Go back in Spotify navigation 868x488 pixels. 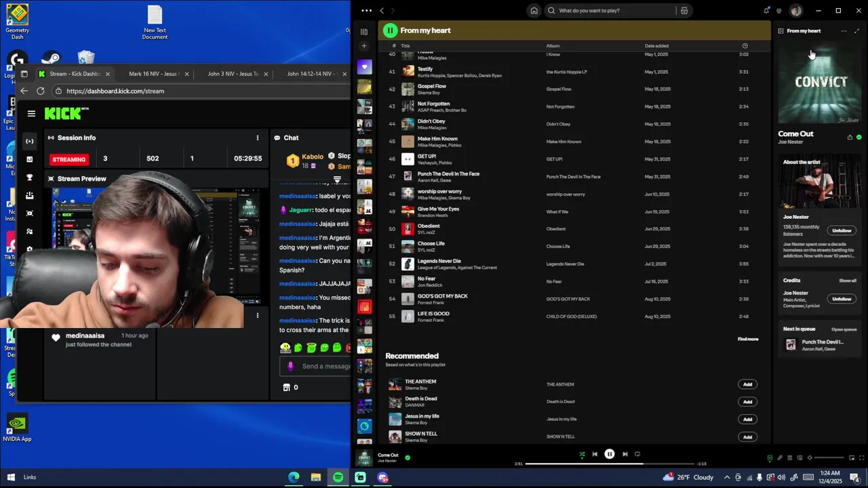[382, 10]
